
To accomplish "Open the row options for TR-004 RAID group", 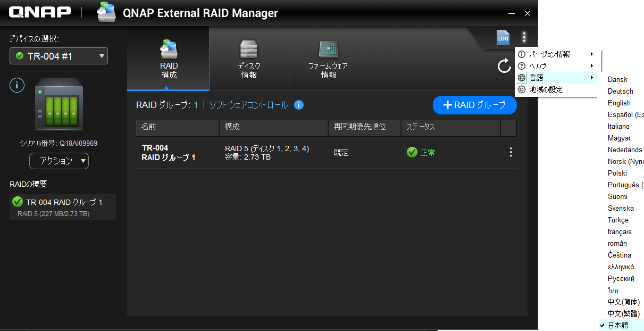I will 511,153.
